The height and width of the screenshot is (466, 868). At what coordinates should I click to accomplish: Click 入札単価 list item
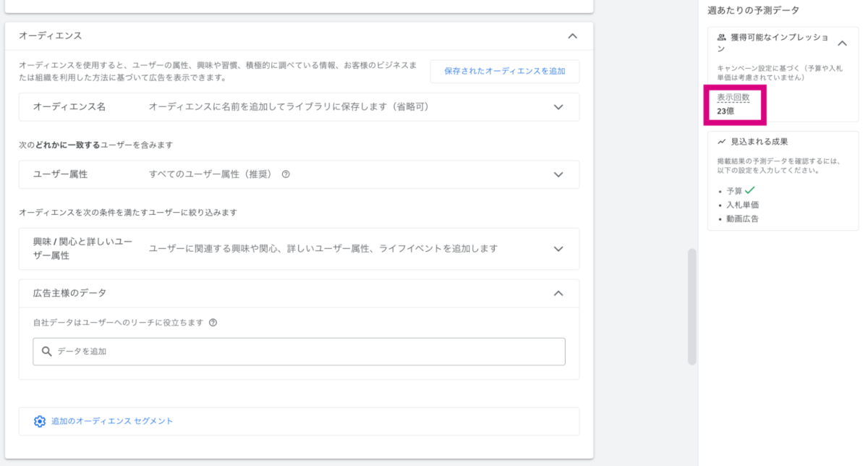point(743,205)
